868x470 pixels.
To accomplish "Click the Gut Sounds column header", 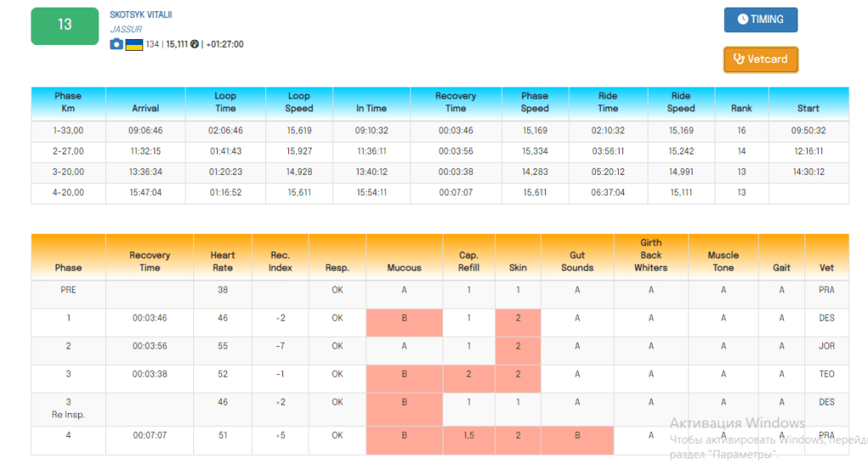I will (x=577, y=261).
